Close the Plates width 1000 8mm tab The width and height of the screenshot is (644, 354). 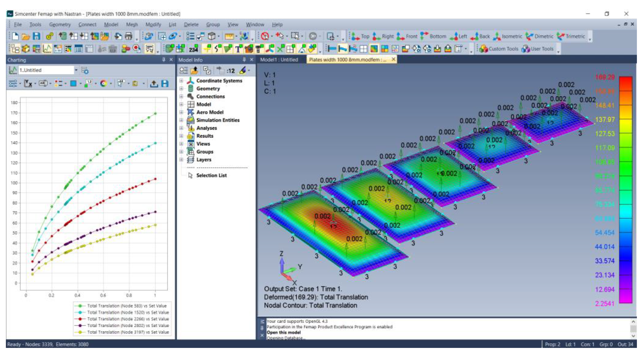point(393,59)
